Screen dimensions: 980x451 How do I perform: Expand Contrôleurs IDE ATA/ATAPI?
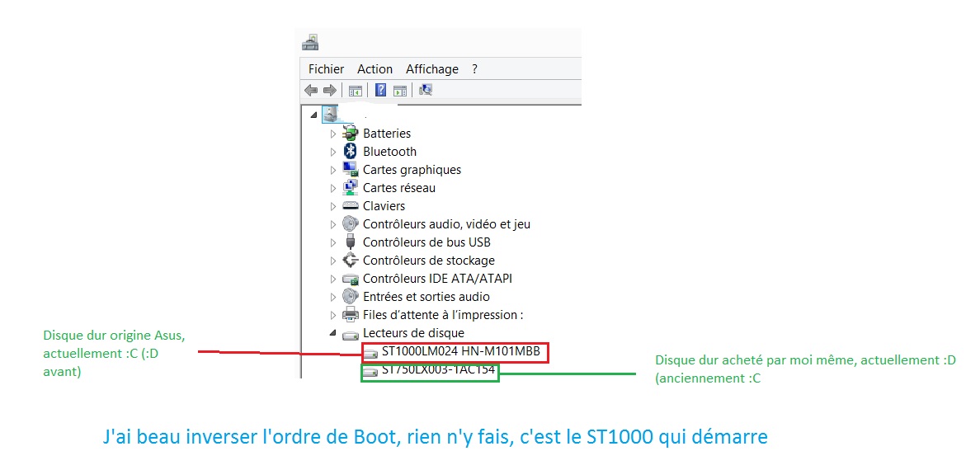(x=333, y=279)
